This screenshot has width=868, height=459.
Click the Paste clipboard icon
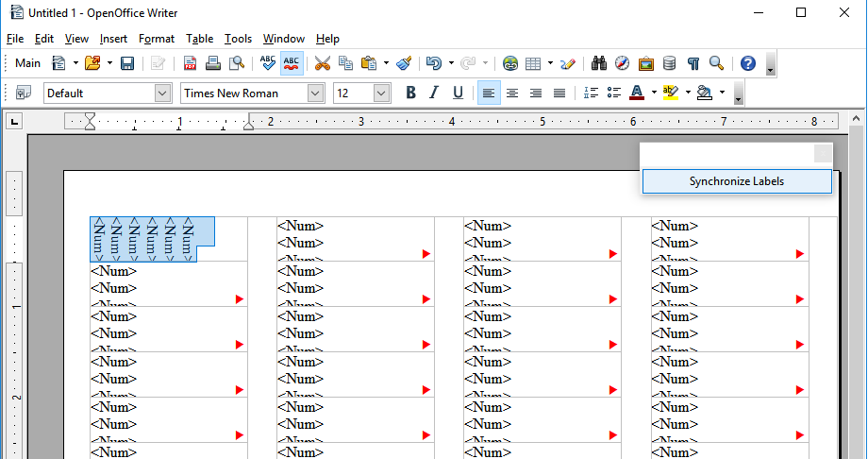(x=369, y=63)
